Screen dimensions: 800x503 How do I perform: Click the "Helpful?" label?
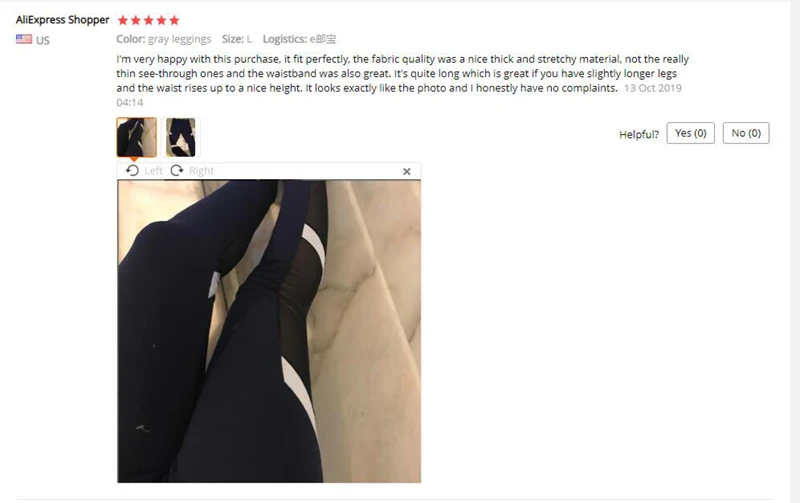[639, 134]
